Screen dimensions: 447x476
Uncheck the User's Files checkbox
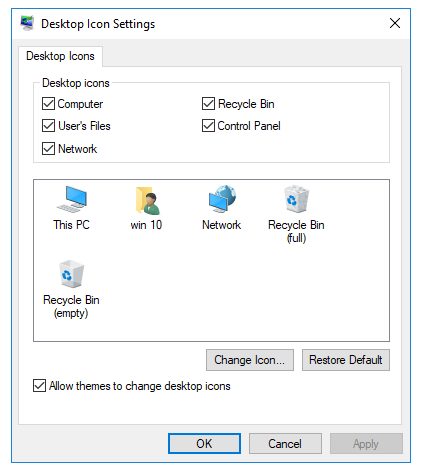(x=48, y=126)
